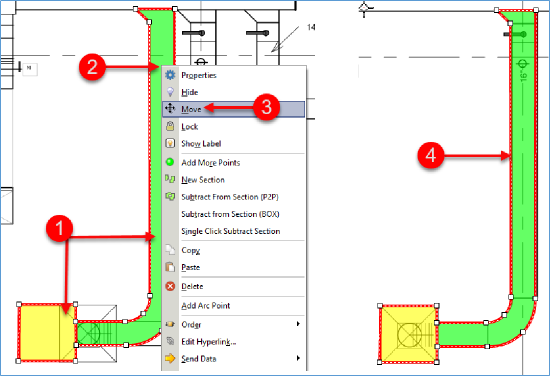Click the Show Label icon
Screen dimensions: 550x376
170,143
